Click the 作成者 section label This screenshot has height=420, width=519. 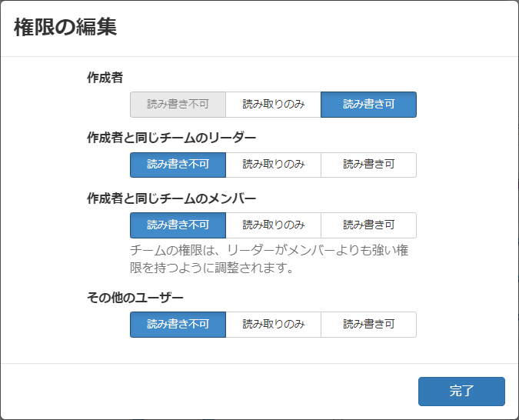click(x=105, y=78)
